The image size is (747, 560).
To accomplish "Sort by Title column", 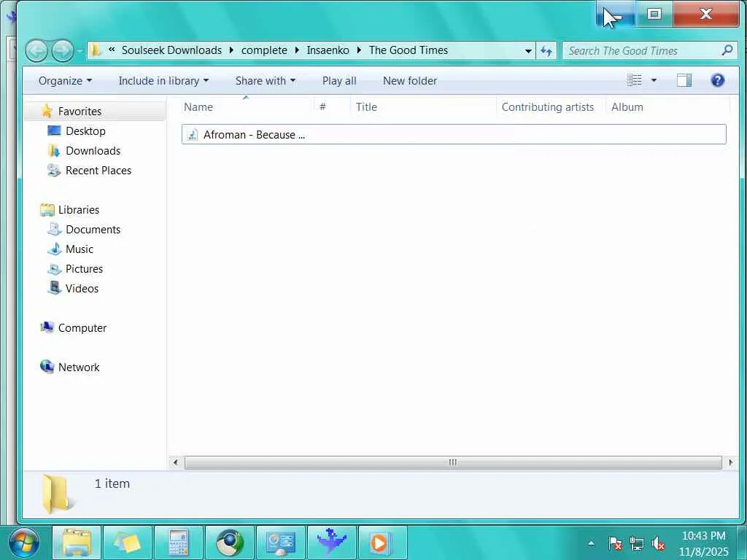I will click(423, 107).
